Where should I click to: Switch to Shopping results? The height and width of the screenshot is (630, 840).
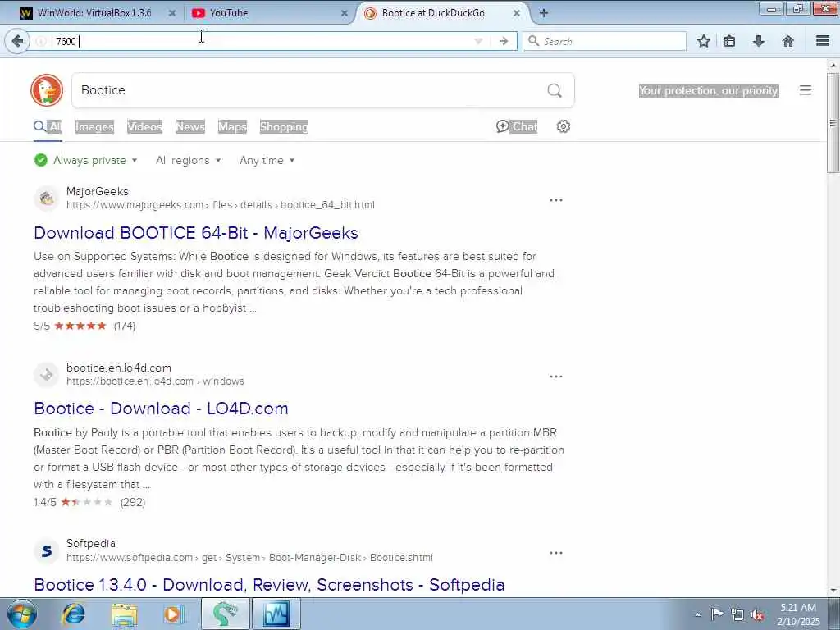(284, 126)
